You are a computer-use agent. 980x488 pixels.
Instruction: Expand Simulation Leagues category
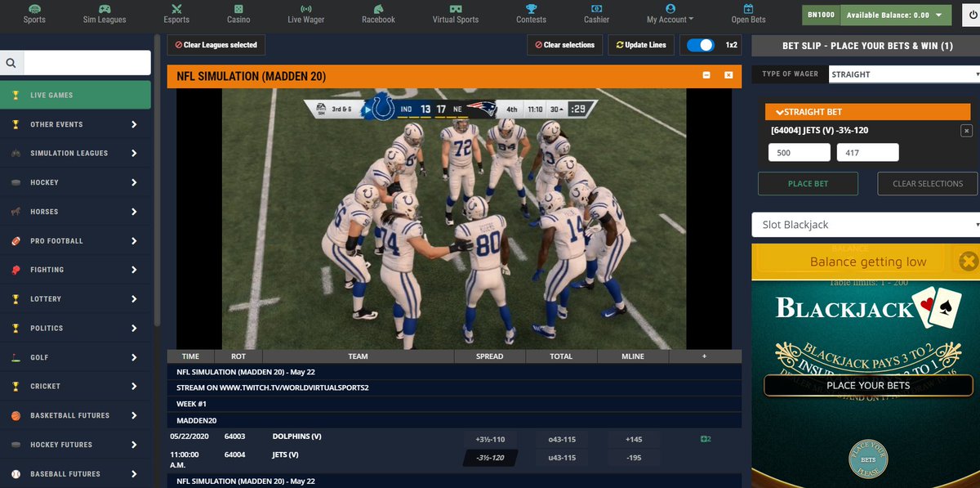point(76,154)
